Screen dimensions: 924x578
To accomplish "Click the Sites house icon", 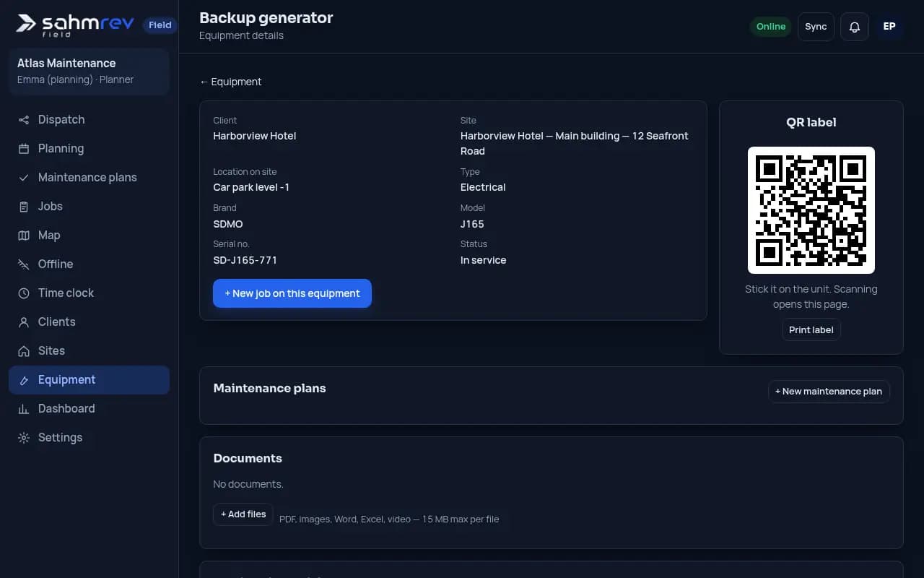I will 24,351.
